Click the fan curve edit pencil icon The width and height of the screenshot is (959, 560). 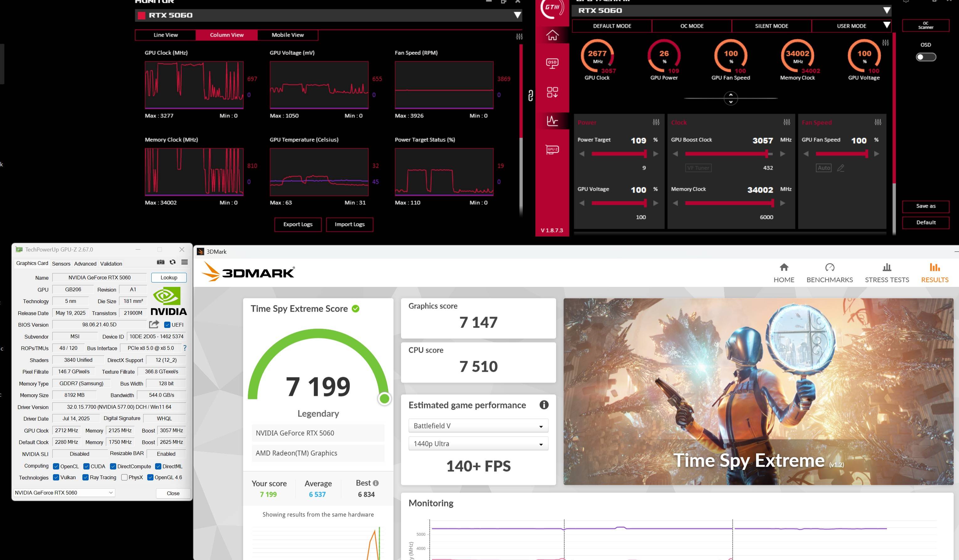[x=841, y=168]
